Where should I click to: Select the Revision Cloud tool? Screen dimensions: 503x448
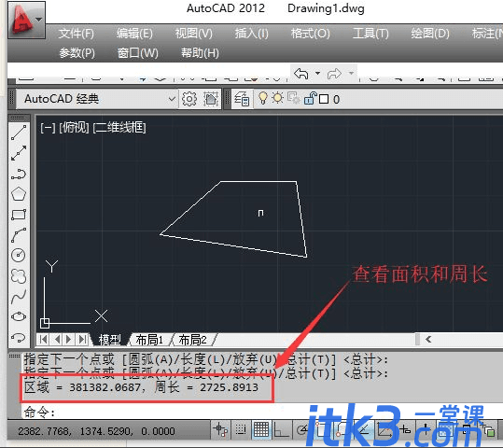[x=19, y=276]
